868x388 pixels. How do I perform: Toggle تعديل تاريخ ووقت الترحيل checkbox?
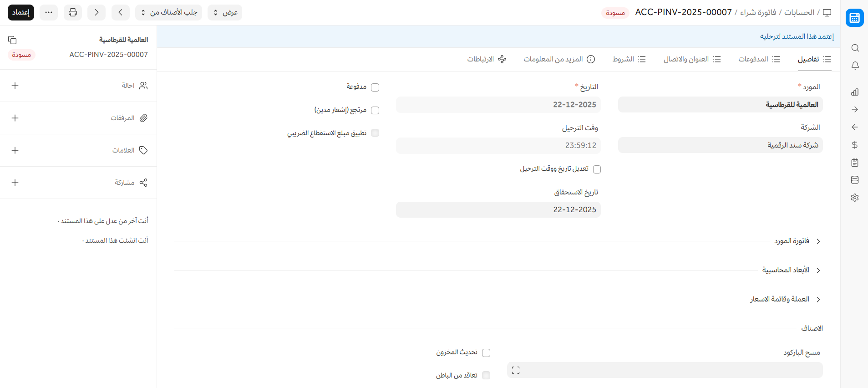point(597,169)
